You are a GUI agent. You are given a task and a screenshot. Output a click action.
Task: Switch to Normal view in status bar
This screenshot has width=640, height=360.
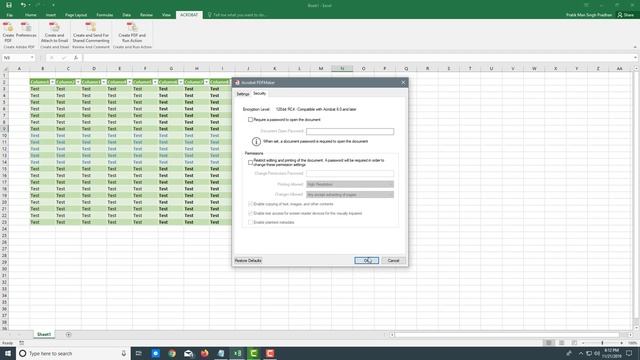click(549, 343)
